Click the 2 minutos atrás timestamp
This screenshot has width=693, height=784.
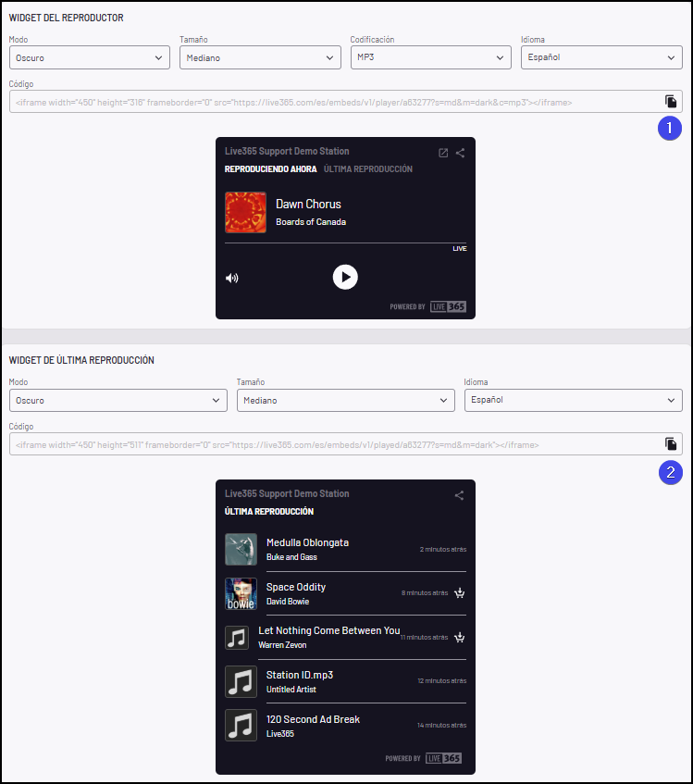click(x=443, y=549)
